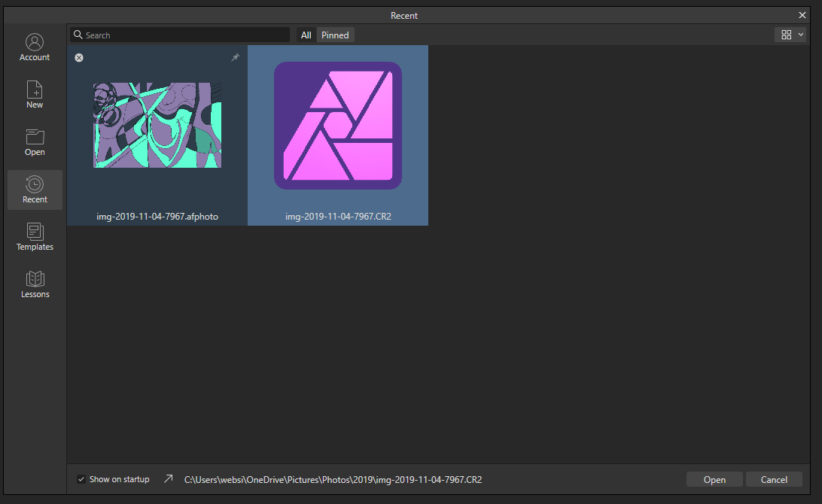Close the Recent dialog window

pyautogui.click(x=802, y=15)
